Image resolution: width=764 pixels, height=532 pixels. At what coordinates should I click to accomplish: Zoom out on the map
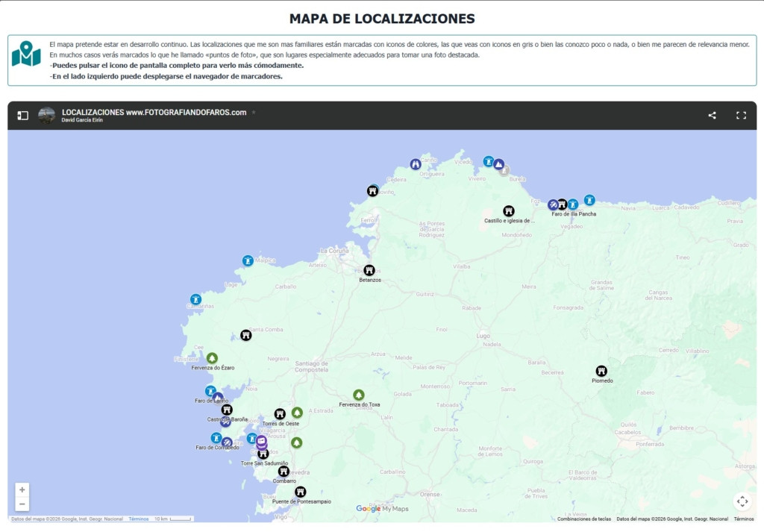pyautogui.click(x=22, y=504)
